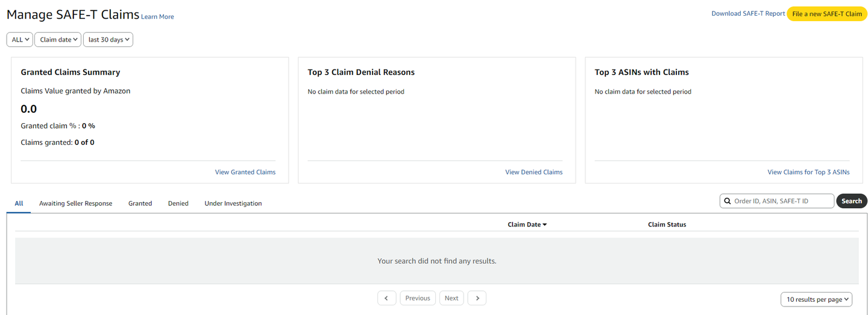Focus the Order ID, ASIN, SAFE-T ID field
The width and height of the screenshot is (868, 315).
coord(782,201)
